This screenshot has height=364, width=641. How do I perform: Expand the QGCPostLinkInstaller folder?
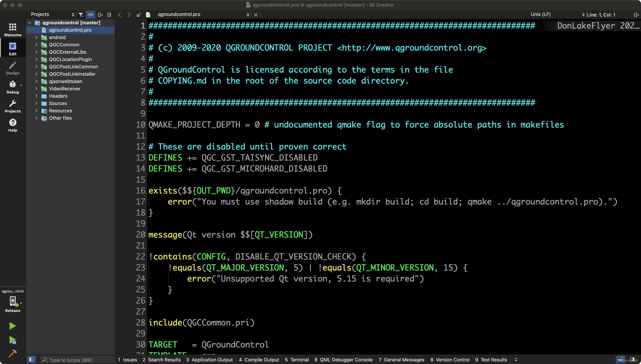36,74
